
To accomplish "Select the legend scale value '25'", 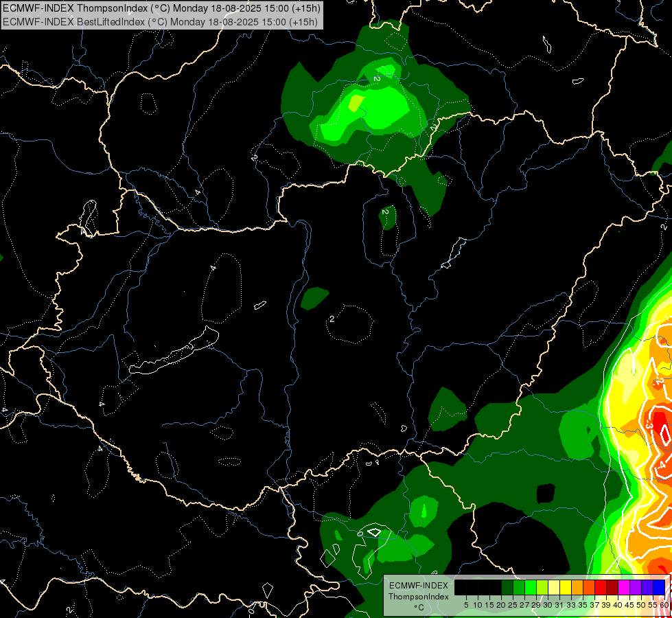I will click(513, 605).
